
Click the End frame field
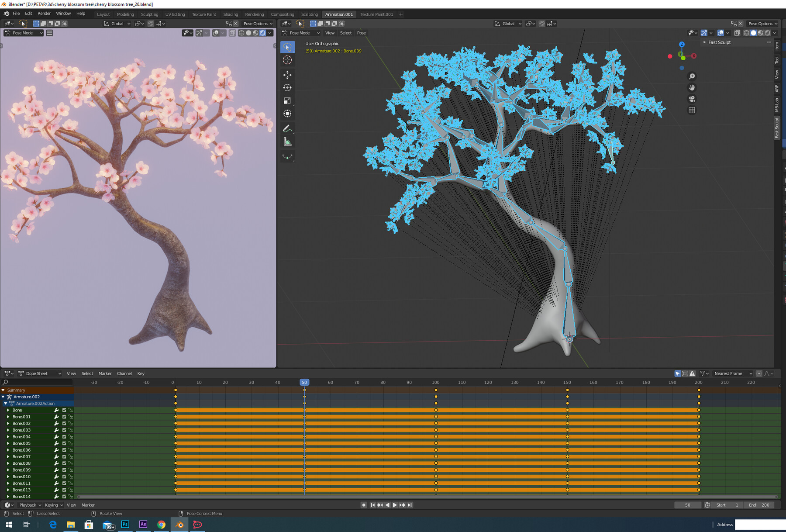[x=759, y=505]
